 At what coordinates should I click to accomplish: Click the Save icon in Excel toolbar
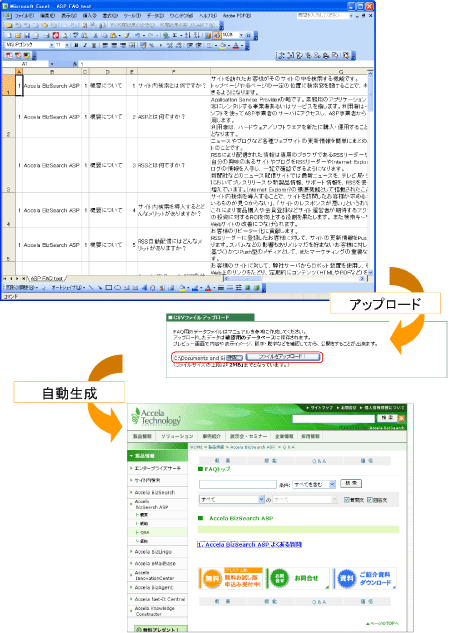[x=27, y=36]
